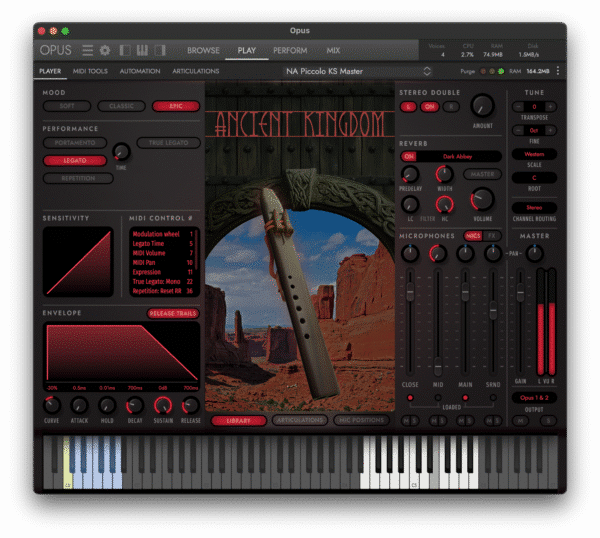This screenshot has height=538, width=600.
Task: Click the envelope Attack knob
Action: [79, 406]
